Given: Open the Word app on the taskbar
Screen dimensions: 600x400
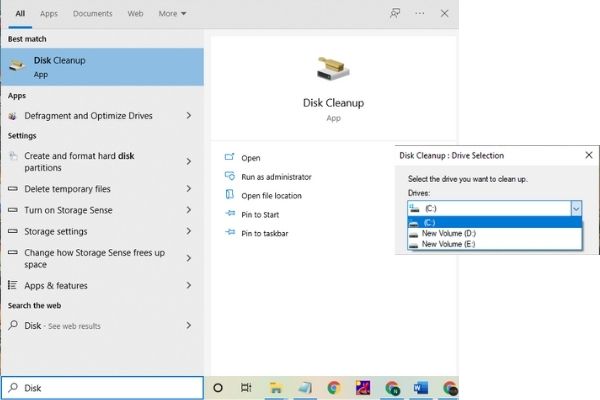Looking at the screenshot, I should (x=421, y=388).
